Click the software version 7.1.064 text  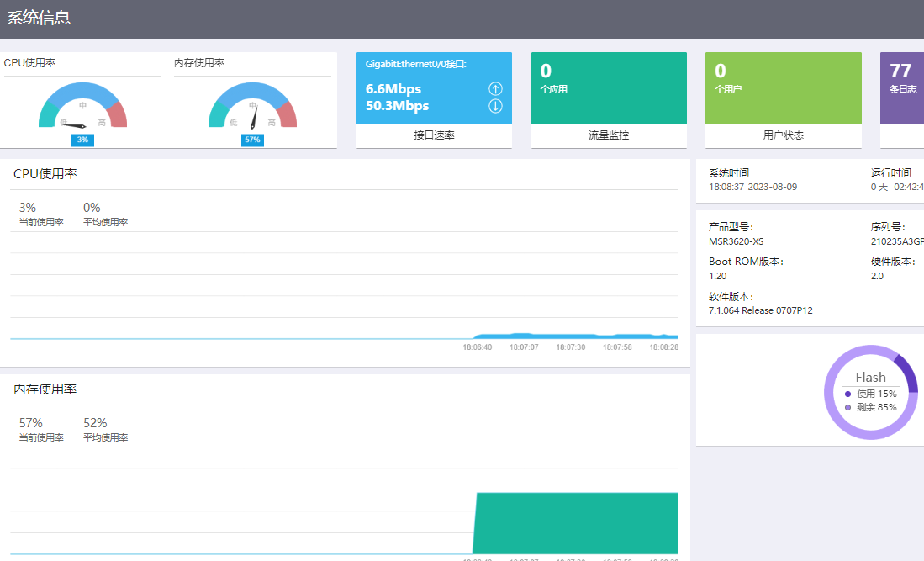(760, 310)
